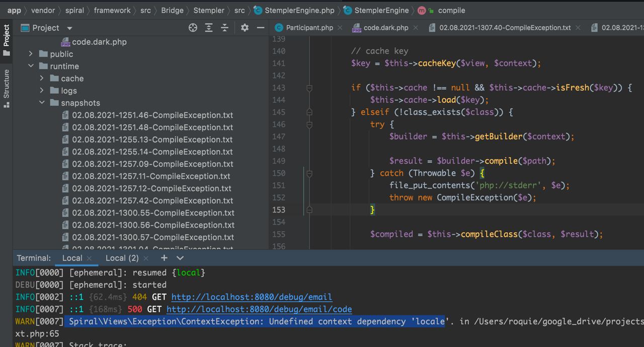
Task: Open the localhost:8080/debug/email link
Action: 252,297
